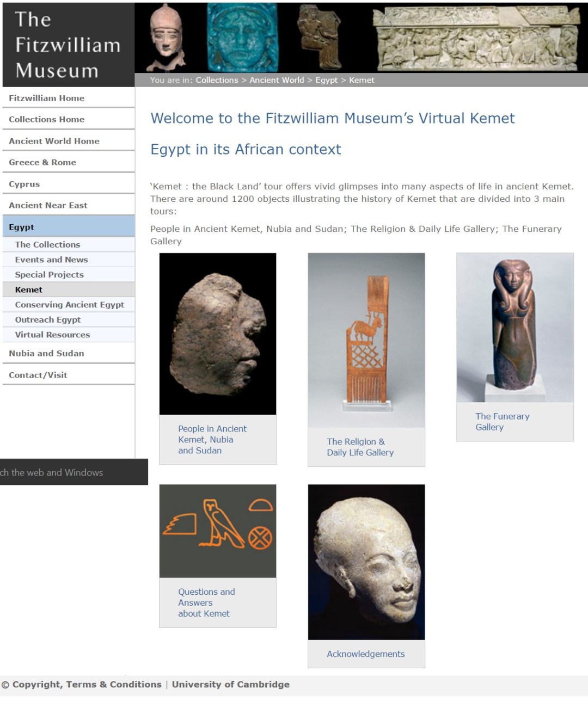588x702 pixels.
Task: Select Virtual Resources in the sidebar
Action: [x=53, y=335]
